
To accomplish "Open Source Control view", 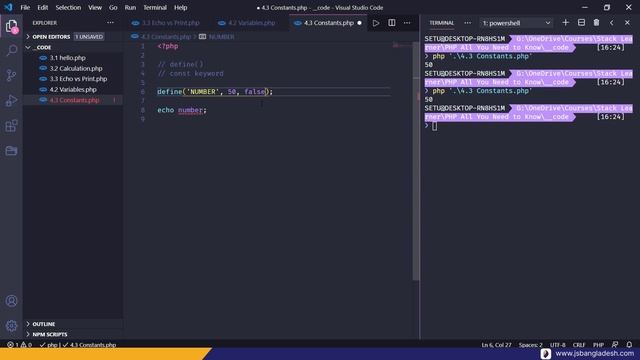I will pos(11,76).
